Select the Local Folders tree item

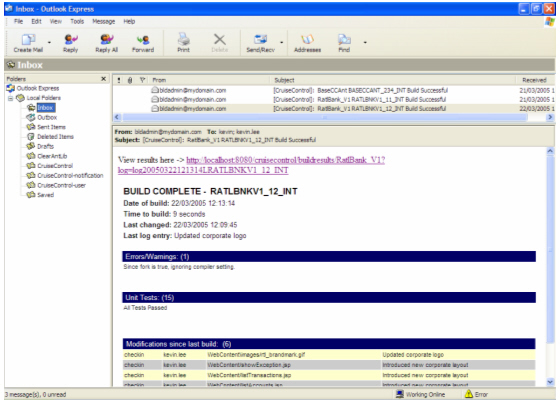point(44,98)
